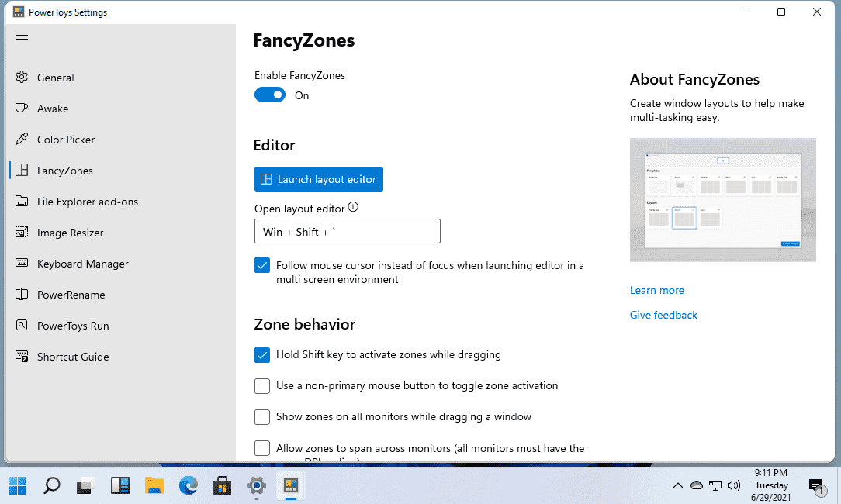Show hidden system tray icons chevron
The image size is (841, 504).
pyautogui.click(x=678, y=485)
